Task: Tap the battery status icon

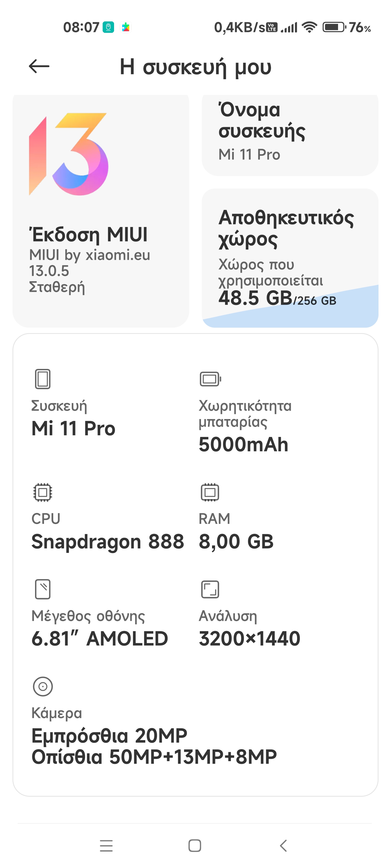Action: pos(334,27)
